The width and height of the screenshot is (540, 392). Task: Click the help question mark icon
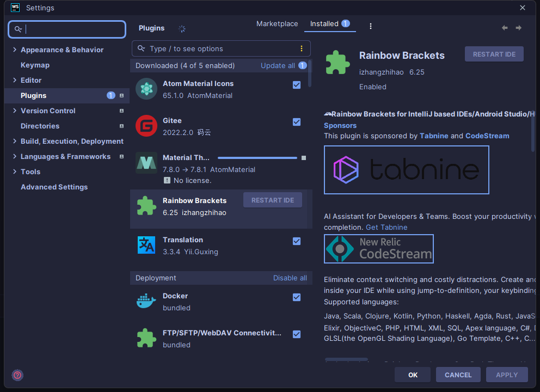[x=17, y=375]
